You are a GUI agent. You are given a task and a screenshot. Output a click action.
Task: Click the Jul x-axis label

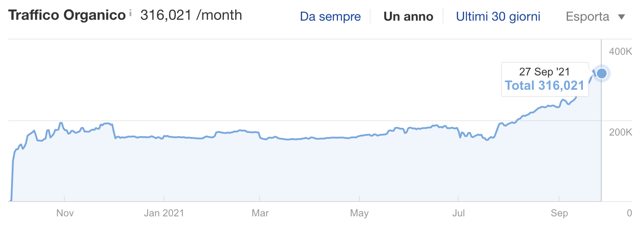point(459,213)
